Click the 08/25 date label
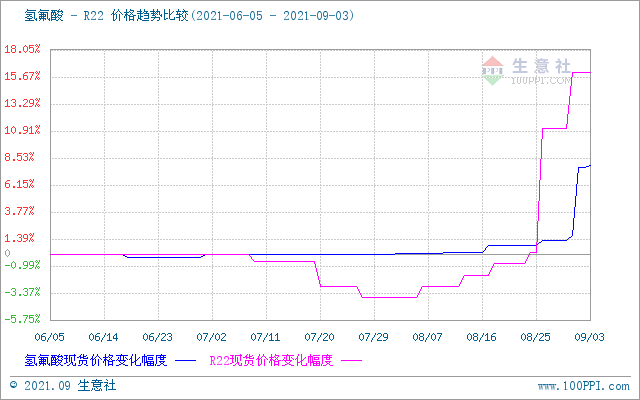The height and width of the screenshot is (400, 640). 536,337
